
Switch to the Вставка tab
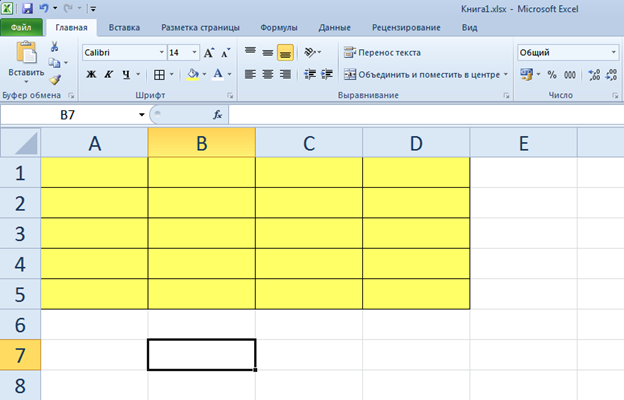124,27
